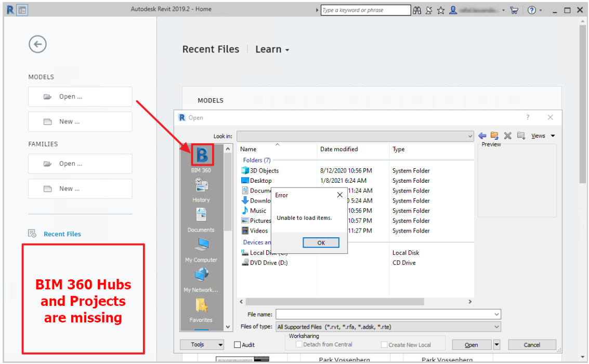Open My Network places icon
The width and height of the screenshot is (589, 364).
tap(201, 275)
